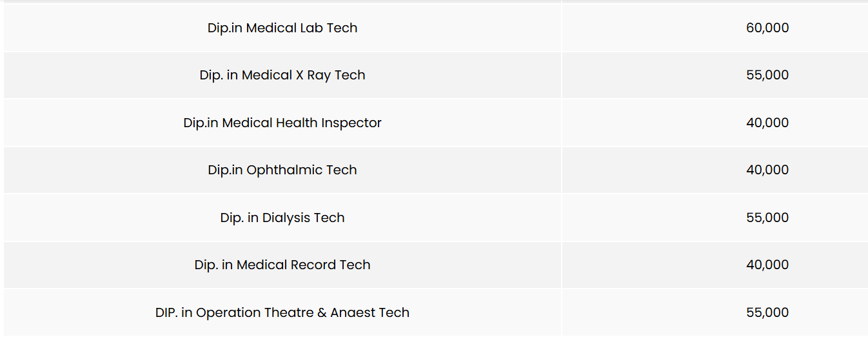This screenshot has height=346, width=868.
Task: Select the fee for Medical Health Inspector
Action: pyautogui.click(x=767, y=123)
